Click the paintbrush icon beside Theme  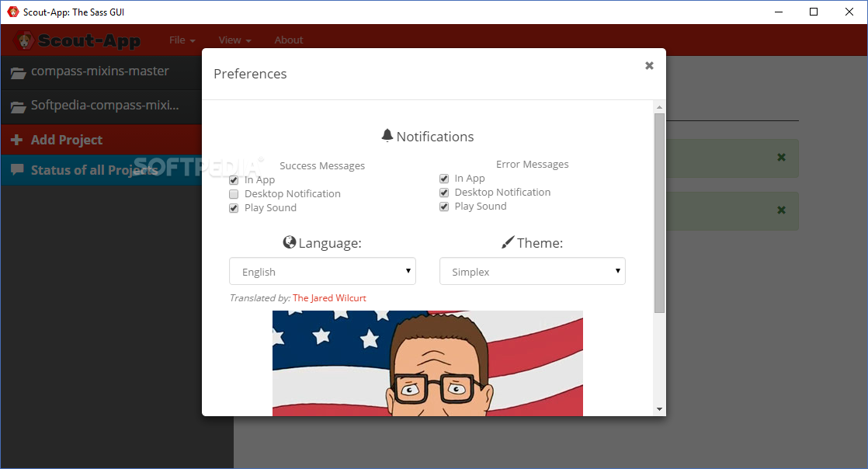(x=508, y=242)
